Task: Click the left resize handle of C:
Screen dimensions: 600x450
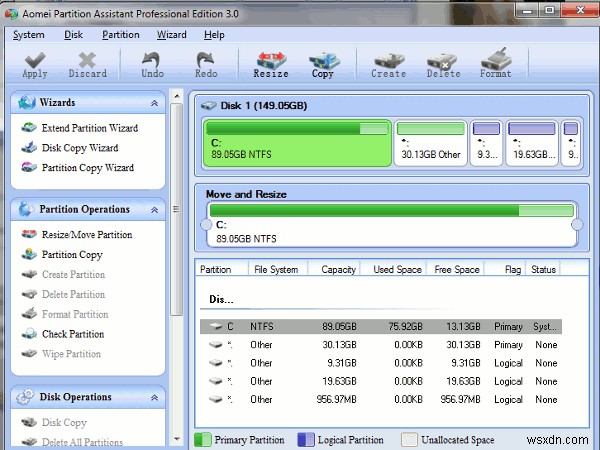Action: [206, 225]
